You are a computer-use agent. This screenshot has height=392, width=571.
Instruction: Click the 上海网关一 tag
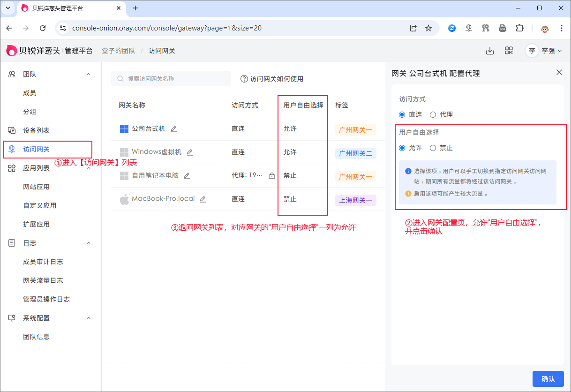(356, 200)
